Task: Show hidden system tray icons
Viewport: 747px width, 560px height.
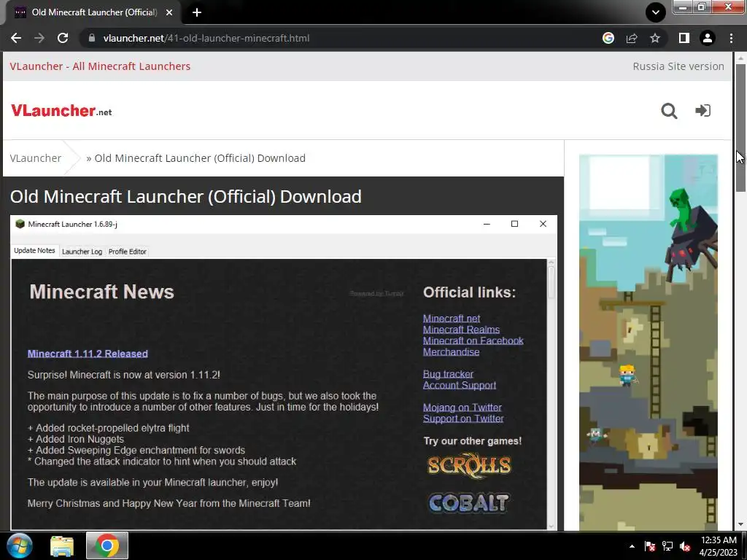Action: pyautogui.click(x=632, y=546)
